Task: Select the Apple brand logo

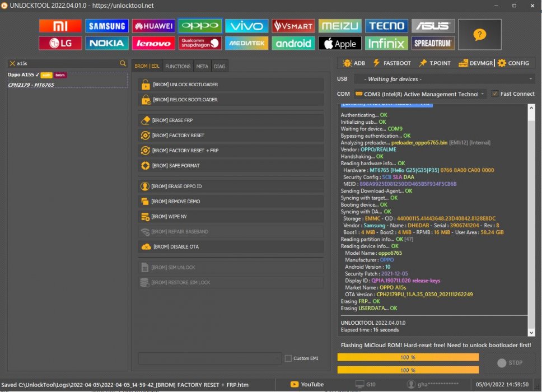Action: (x=340, y=43)
